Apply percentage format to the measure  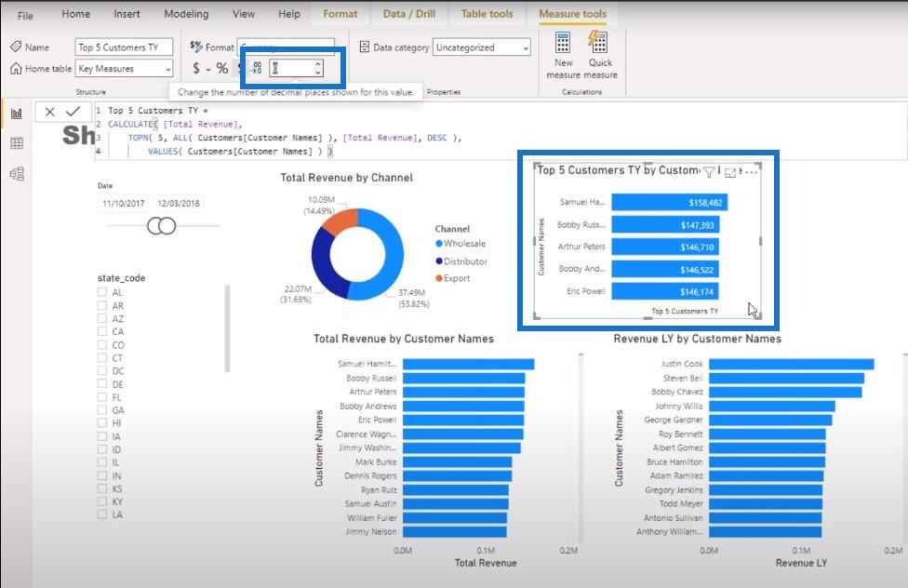[222, 68]
